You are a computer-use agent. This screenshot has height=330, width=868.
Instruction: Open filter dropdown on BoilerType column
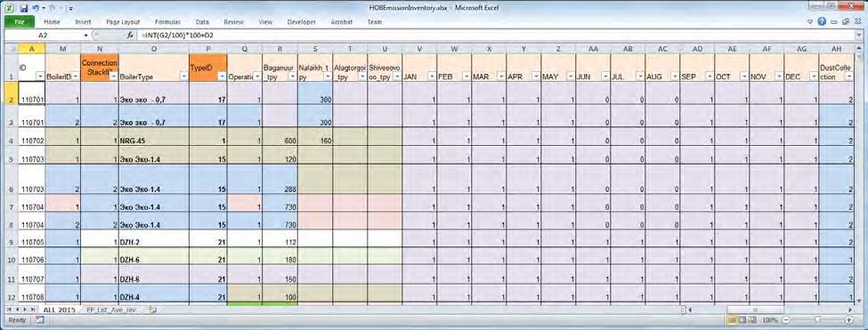point(183,77)
